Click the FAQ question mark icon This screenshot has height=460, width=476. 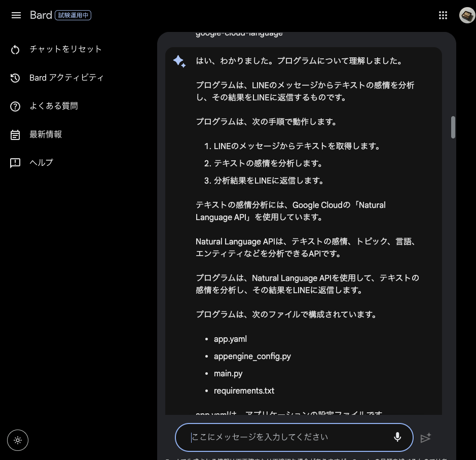pyautogui.click(x=15, y=107)
